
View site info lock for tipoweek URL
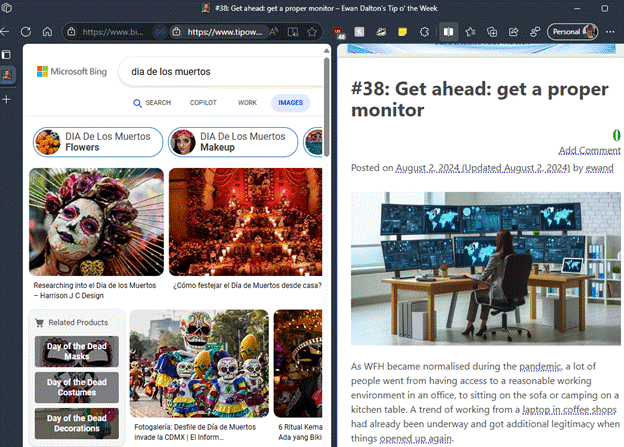coord(176,32)
